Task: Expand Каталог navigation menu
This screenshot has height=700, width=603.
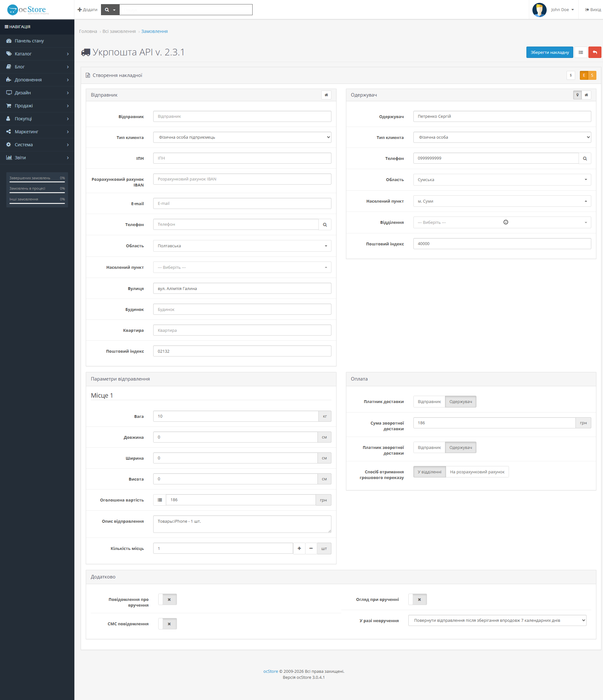Action: 37,54
